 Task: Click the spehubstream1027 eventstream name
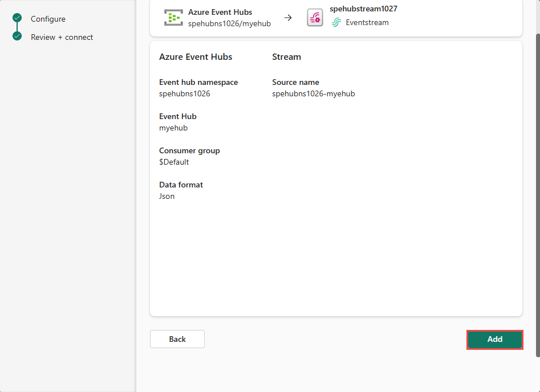pos(363,9)
